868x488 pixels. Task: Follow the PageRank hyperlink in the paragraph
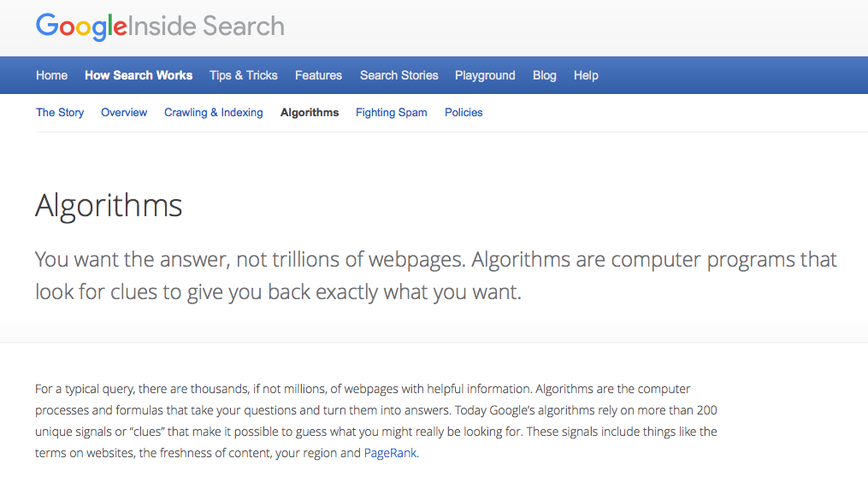(x=391, y=453)
